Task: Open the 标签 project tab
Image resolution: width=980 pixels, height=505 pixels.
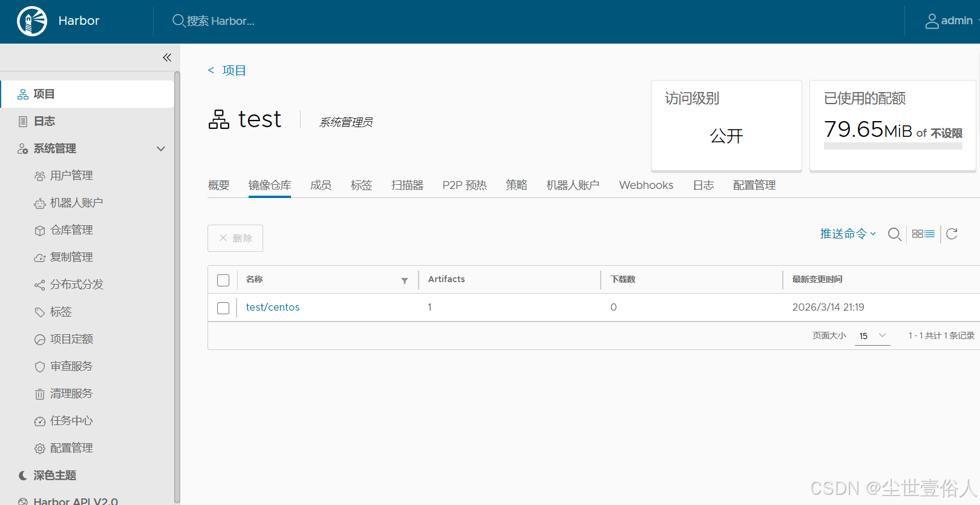Action: coord(361,185)
